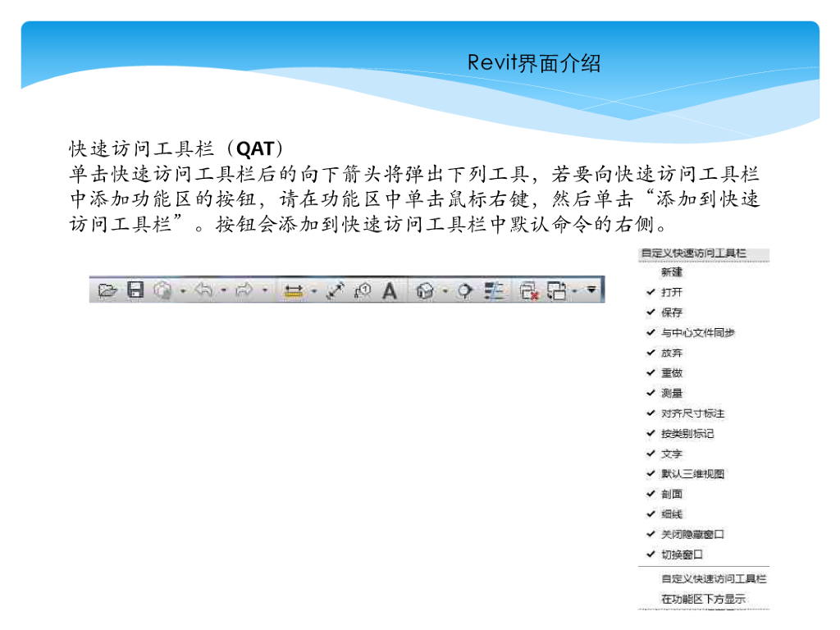Toggle the 按类别标记 checkmark entry
Viewport: 840px width, 630px height.
point(680,433)
